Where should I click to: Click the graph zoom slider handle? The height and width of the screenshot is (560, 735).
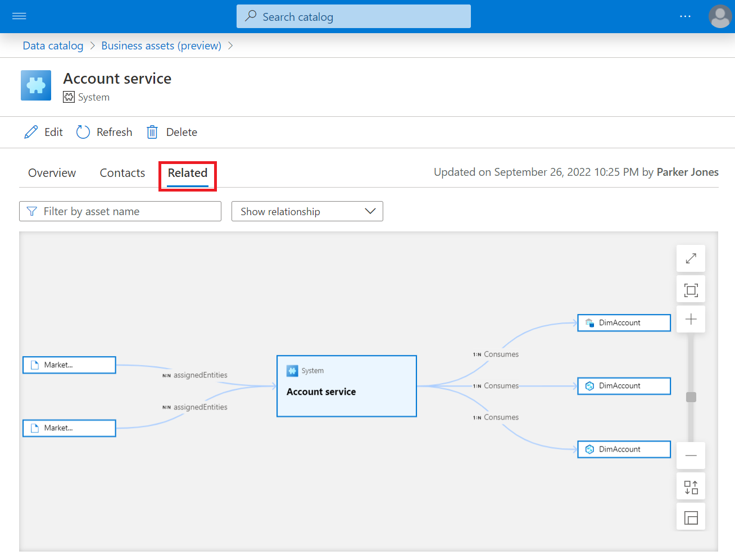point(691,397)
